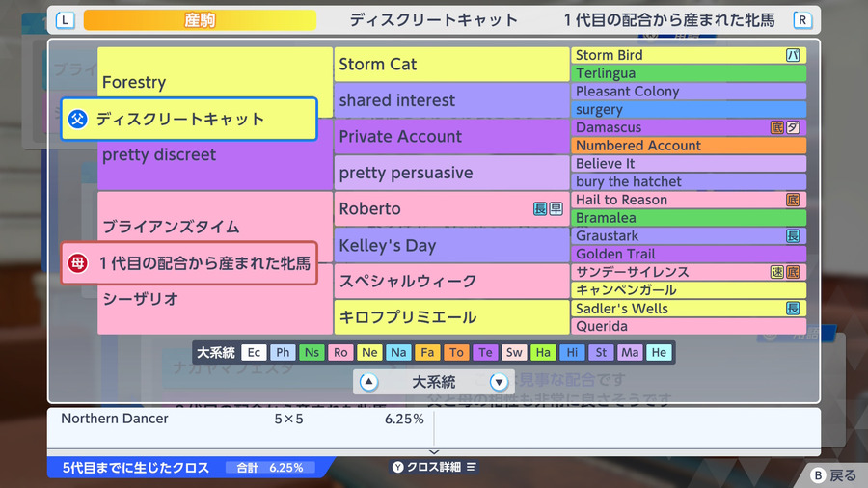The image size is (868, 488).
Task: Click the red 母 dam icon
Action: 77,263
